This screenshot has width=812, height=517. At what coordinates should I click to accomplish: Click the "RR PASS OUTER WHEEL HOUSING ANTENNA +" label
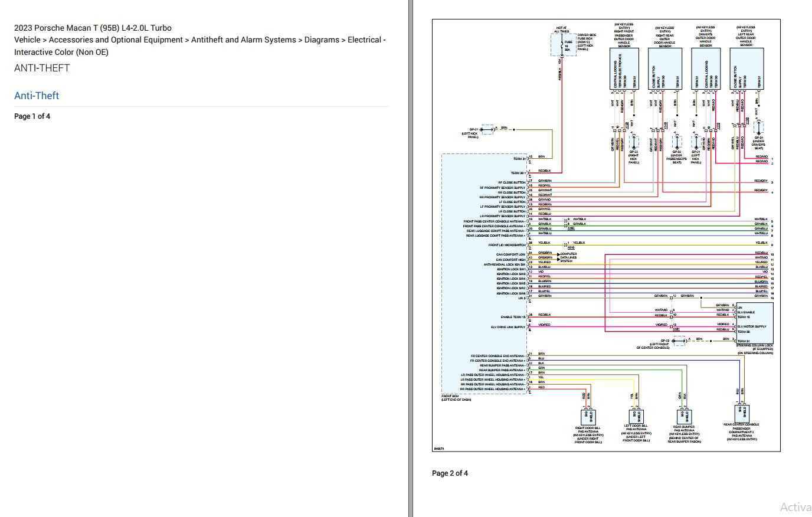[x=493, y=389]
